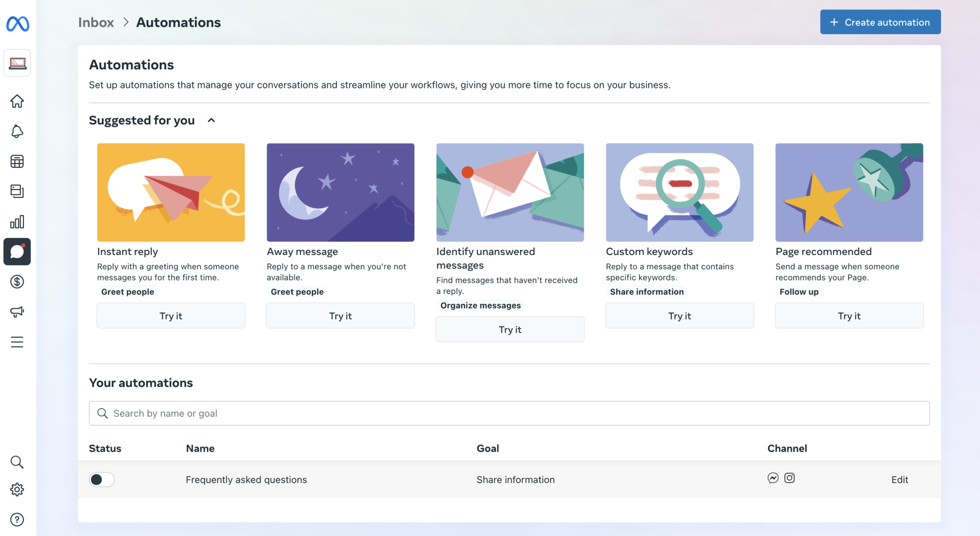The height and width of the screenshot is (536, 980).
Task: Open the Insights bar chart icon
Action: coord(17,222)
